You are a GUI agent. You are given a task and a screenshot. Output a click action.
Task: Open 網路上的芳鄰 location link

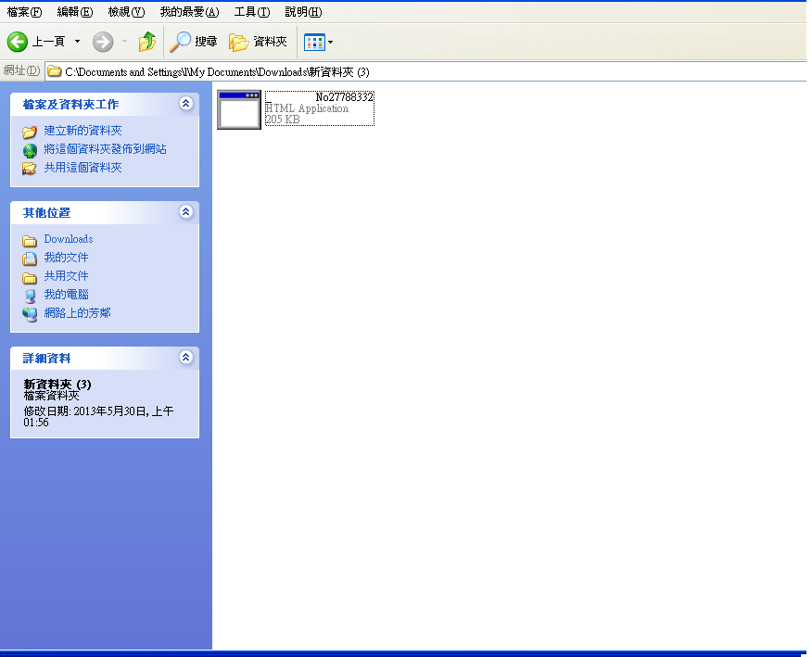tap(77, 312)
